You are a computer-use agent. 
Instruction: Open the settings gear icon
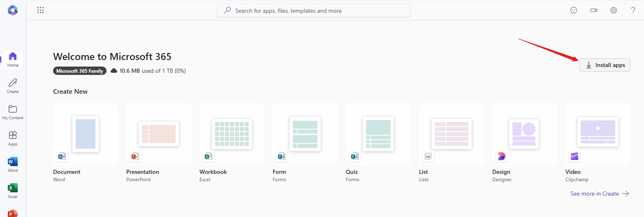[x=613, y=10]
